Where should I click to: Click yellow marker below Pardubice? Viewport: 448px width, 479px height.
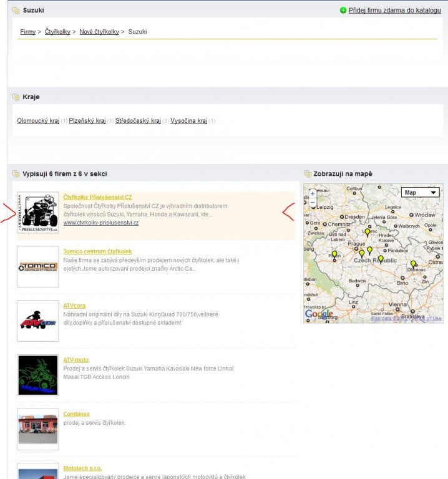tap(381, 259)
